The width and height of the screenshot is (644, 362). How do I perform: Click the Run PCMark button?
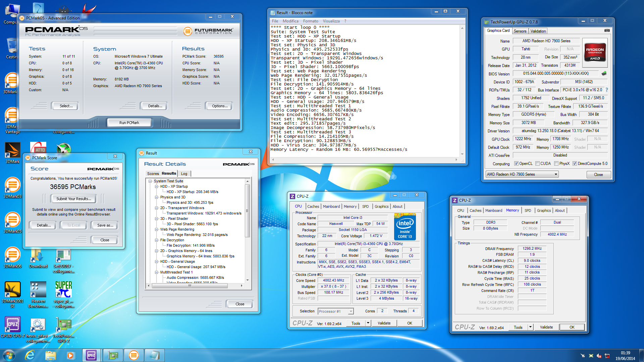click(129, 123)
